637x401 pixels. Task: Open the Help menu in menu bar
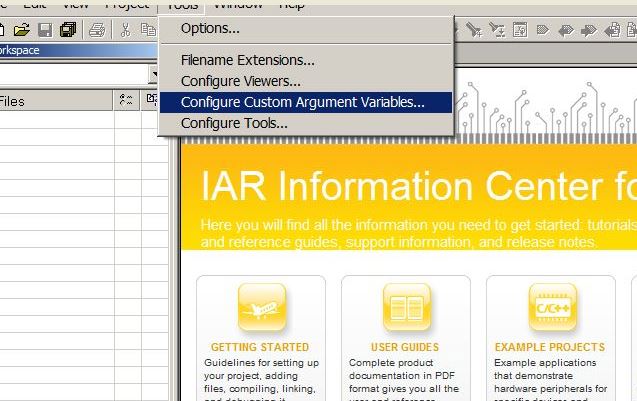click(292, 5)
